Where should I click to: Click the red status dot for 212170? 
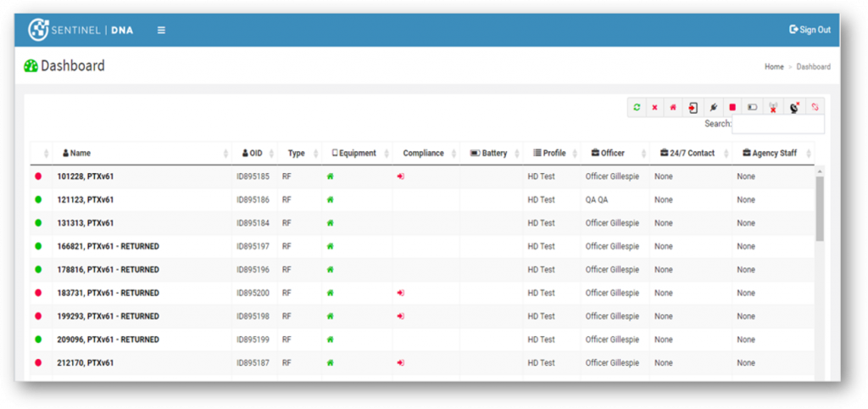[x=38, y=362]
